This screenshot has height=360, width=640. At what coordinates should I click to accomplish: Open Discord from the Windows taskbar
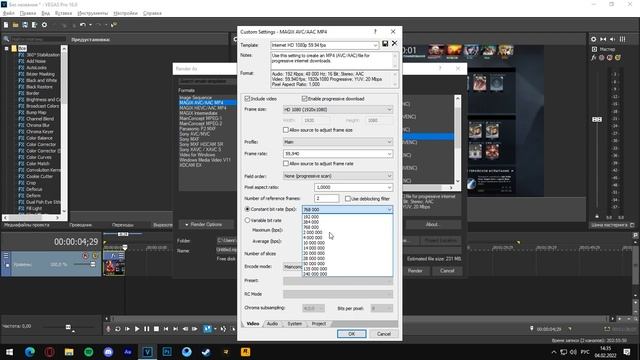tap(108, 352)
